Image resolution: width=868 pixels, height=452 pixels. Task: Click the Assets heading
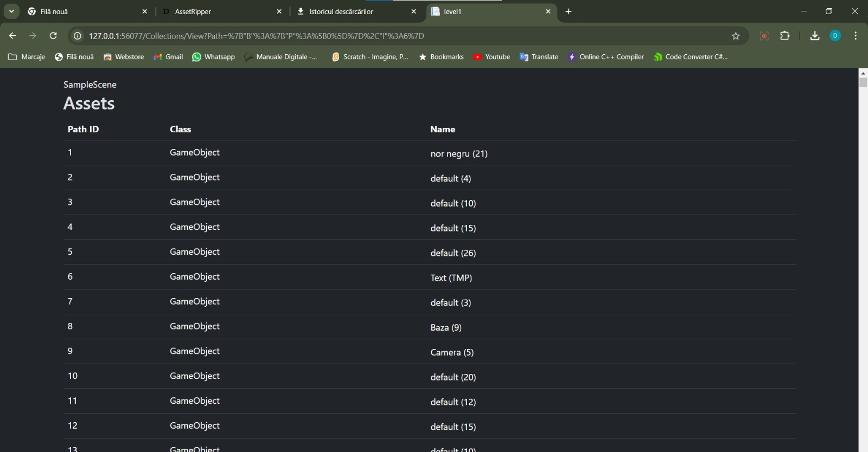89,103
